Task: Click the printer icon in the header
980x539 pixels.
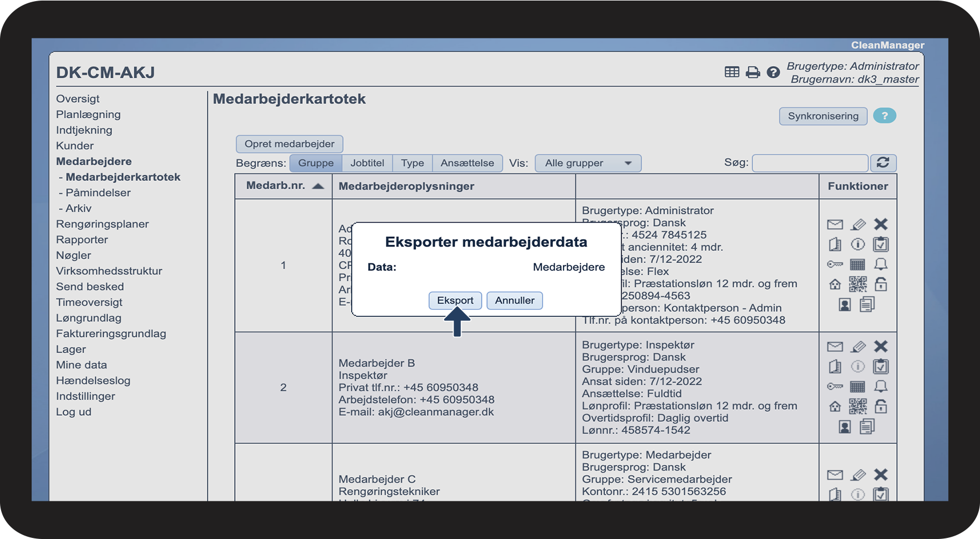Action: click(753, 72)
